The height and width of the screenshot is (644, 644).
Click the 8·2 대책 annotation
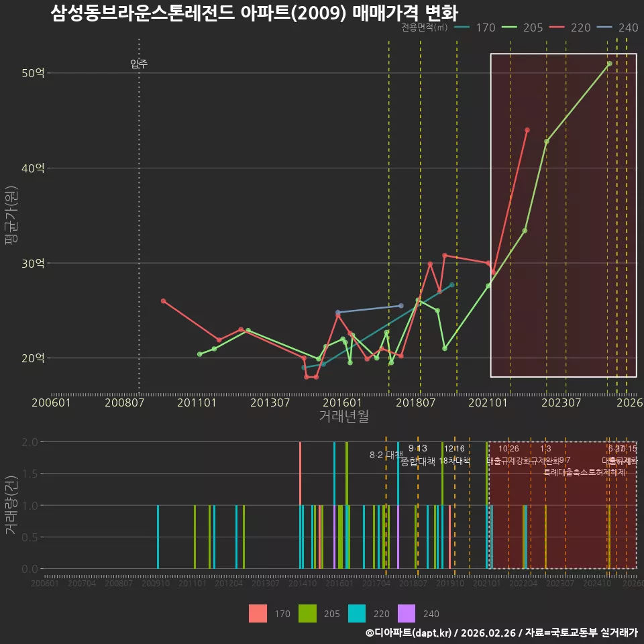(386, 455)
